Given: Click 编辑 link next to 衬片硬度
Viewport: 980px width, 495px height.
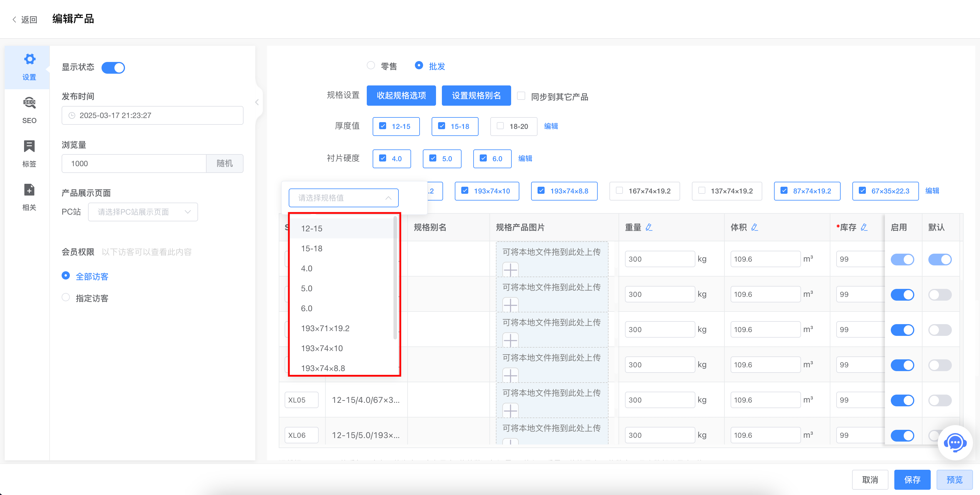Looking at the screenshot, I should click(x=525, y=159).
